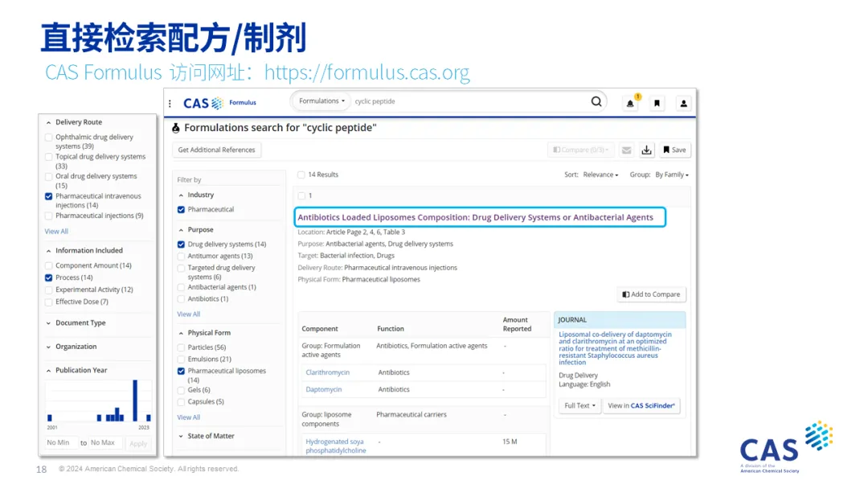
Task: Expand the Organization filter section
Action: point(49,347)
